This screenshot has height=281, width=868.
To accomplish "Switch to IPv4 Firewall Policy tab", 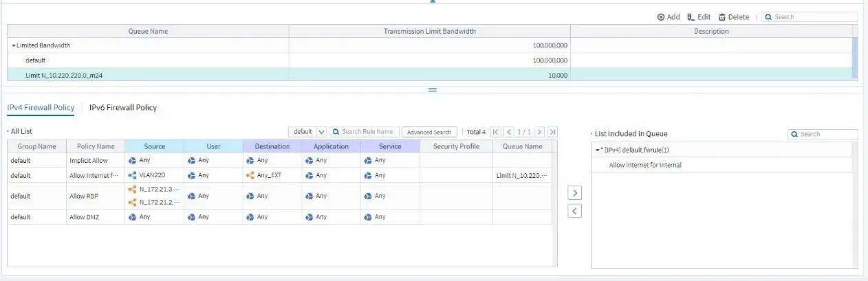I will (40, 108).
